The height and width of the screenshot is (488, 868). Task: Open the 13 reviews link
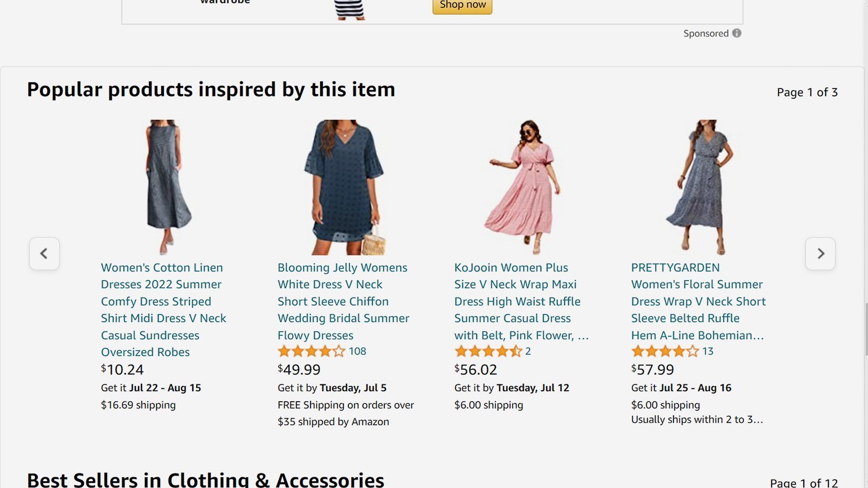[708, 352]
